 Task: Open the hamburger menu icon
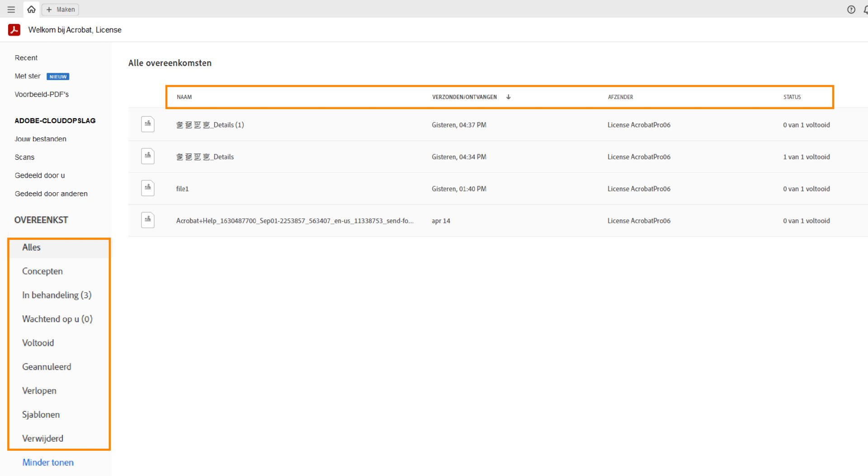click(x=11, y=10)
